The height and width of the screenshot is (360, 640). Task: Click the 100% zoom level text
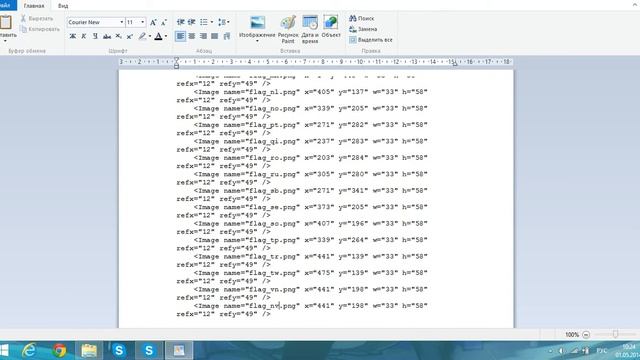coord(572,335)
